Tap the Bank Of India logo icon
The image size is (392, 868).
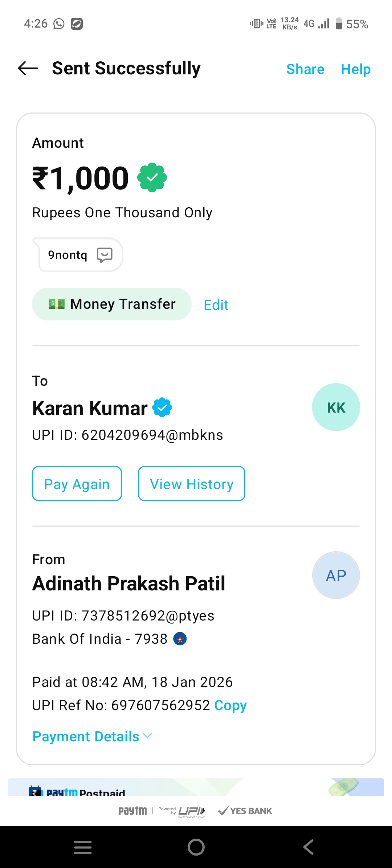[180, 639]
